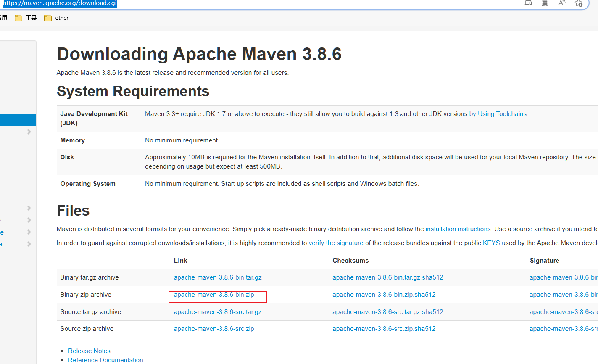Select the URL in the address bar
This screenshot has height=364, width=598.
tap(60, 3)
